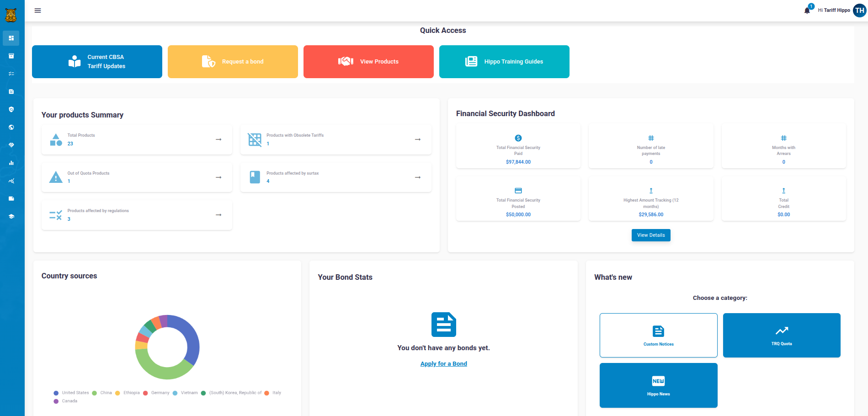The height and width of the screenshot is (416, 868).
Task: Click the notification bell icon
Action: point(807,11)
